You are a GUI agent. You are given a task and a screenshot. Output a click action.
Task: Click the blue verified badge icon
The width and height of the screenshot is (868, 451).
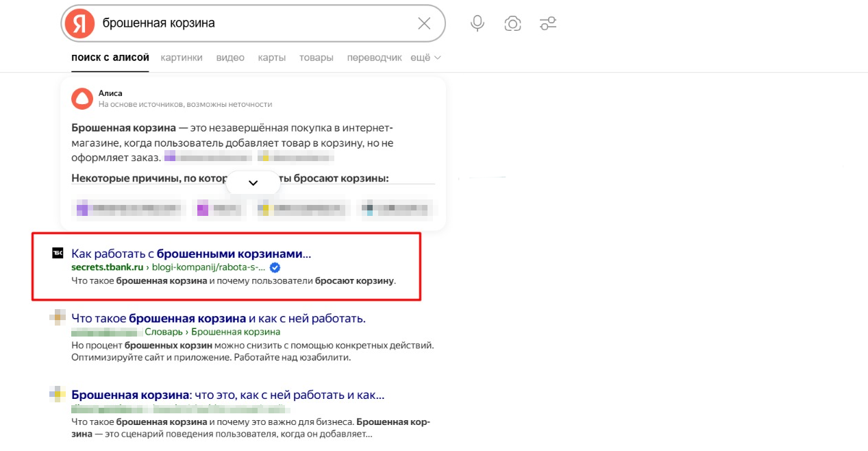pyautogui.click(x=275, y=267)
